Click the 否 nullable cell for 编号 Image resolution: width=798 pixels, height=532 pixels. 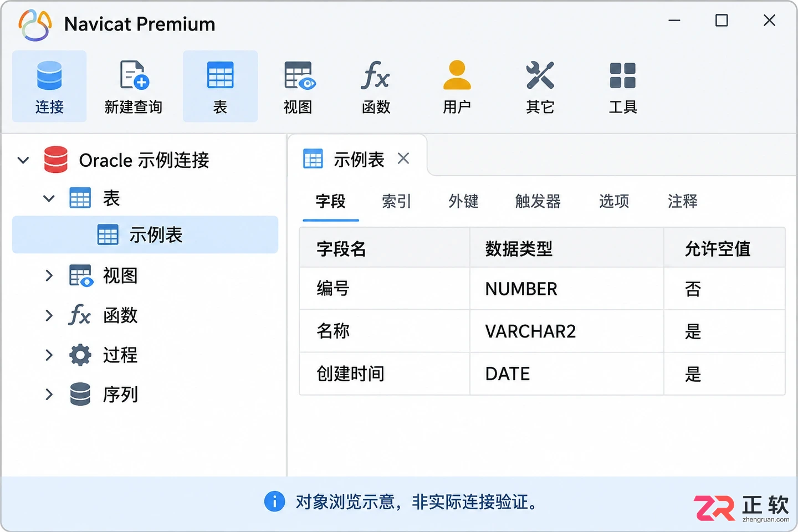(724, 289)
